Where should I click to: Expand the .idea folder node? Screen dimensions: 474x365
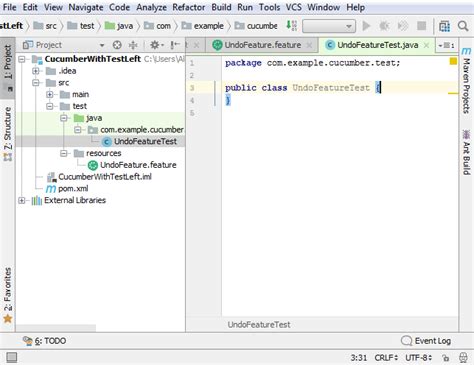36,71
